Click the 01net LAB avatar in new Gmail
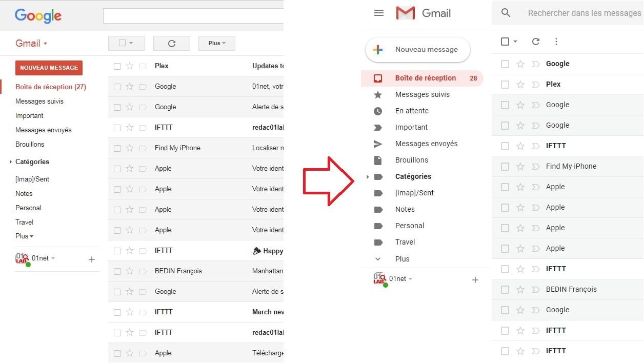 coord(379,279)
